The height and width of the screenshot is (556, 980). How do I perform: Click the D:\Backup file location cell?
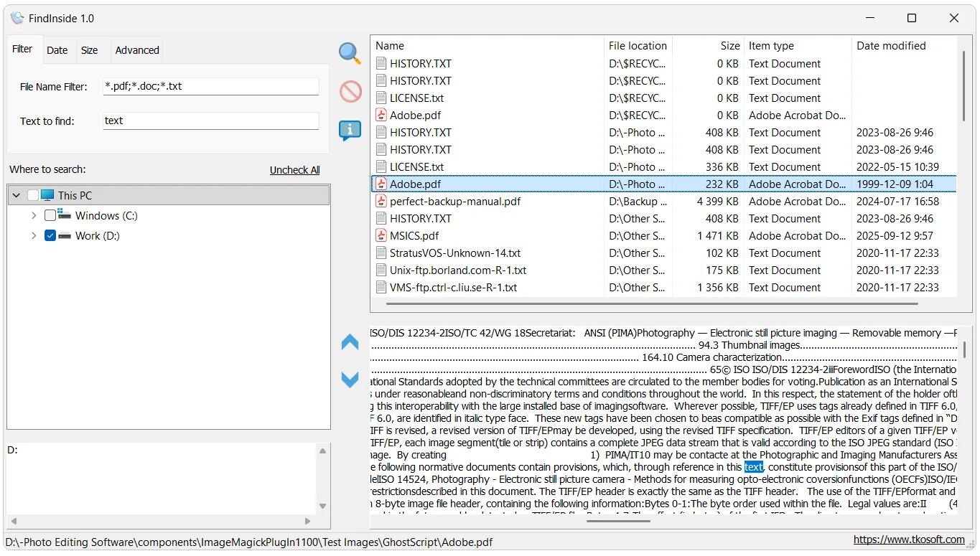[638, 202]
